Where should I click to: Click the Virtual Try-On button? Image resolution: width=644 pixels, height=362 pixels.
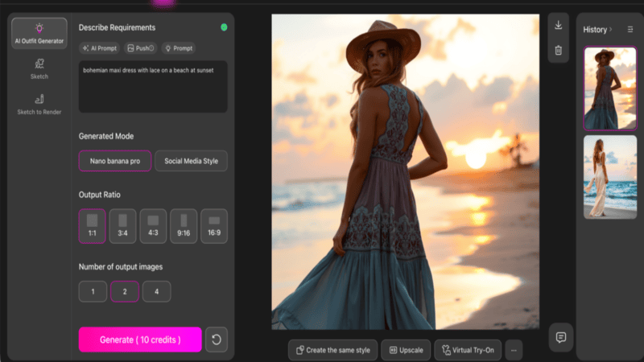(468, 350)
